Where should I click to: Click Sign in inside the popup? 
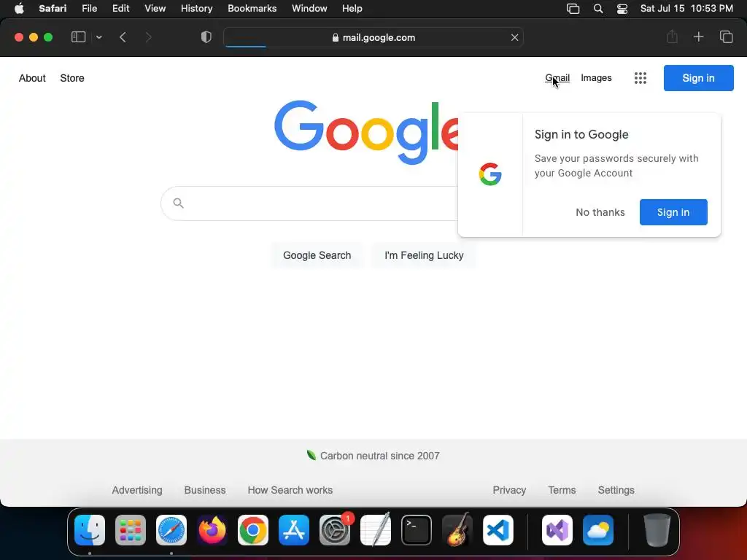[x=673, y=212]
